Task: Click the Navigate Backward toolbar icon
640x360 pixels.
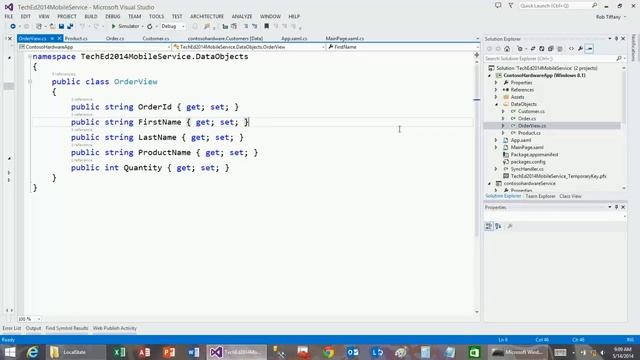Action: coord(13,26)
